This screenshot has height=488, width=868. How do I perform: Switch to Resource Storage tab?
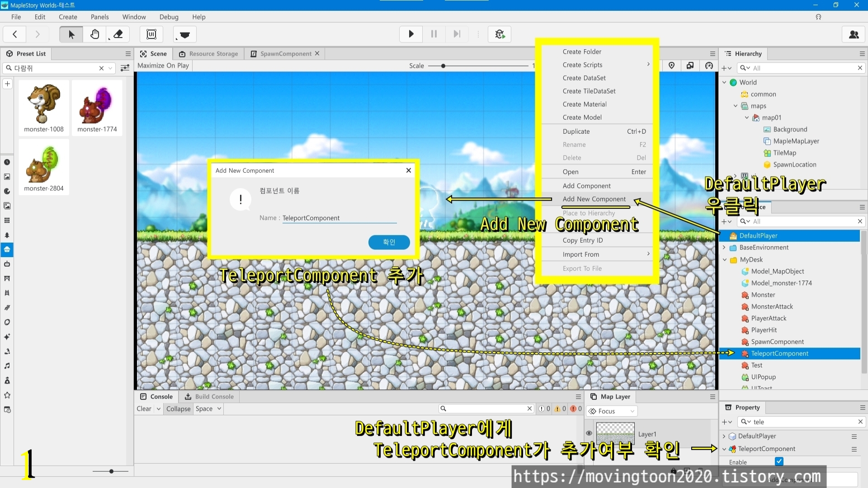click(208, 53)
